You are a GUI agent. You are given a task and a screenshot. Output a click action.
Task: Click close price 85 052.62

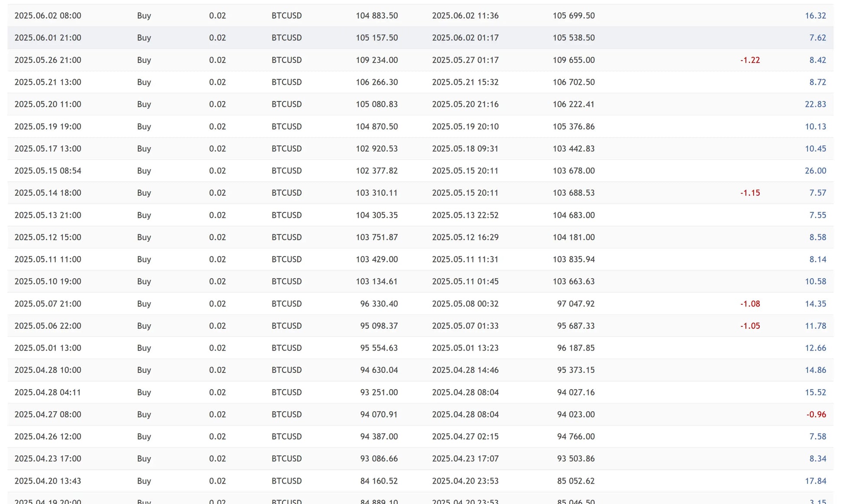click(576, 481)
